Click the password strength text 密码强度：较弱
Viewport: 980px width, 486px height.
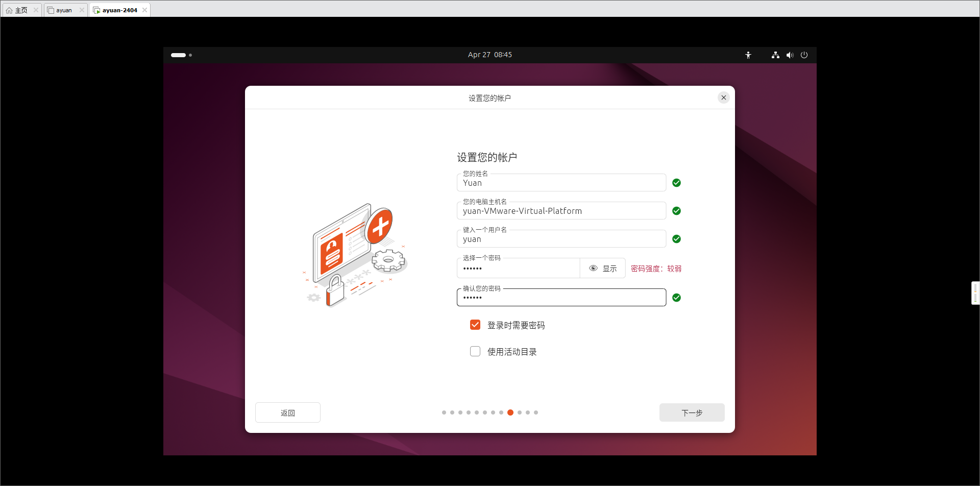click(x=656, y=269)
